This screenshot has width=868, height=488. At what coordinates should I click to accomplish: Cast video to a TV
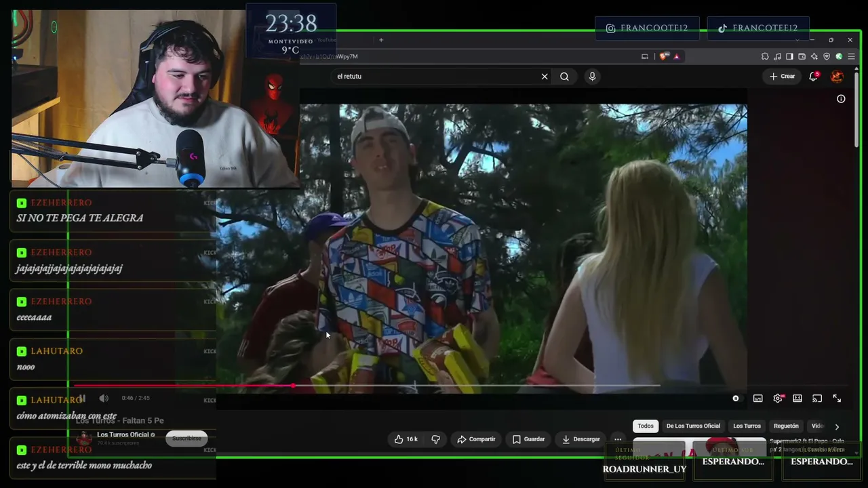[817, 399]
